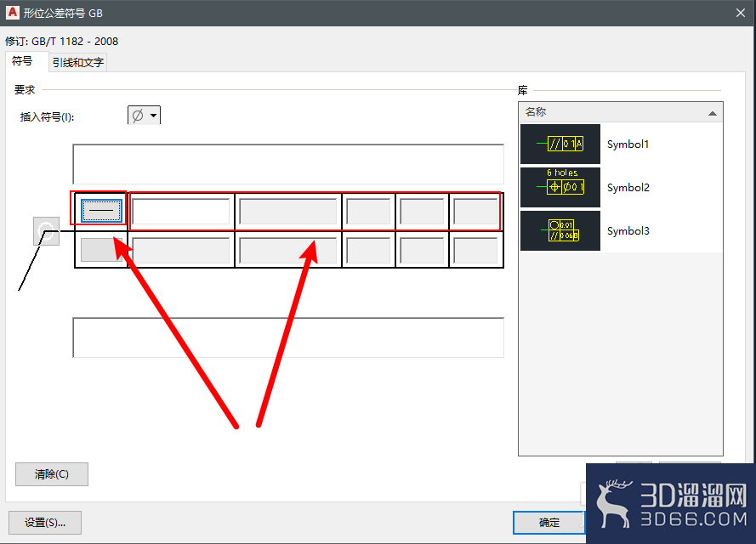The height and width of the screenshot is (544, 756).
Task: Select the 符号 tab
Action: click(22, 61)
